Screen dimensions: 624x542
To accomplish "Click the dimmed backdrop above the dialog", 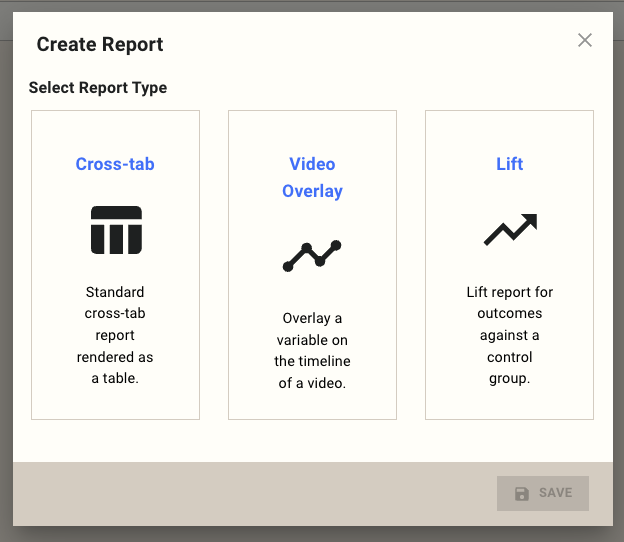I will coord(300,5).
